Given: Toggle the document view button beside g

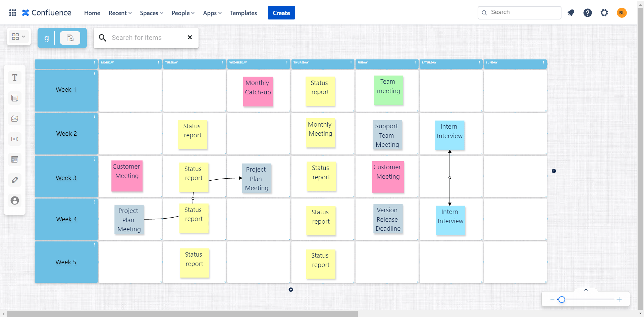Looking at the screenshot, I should (70, 38).
